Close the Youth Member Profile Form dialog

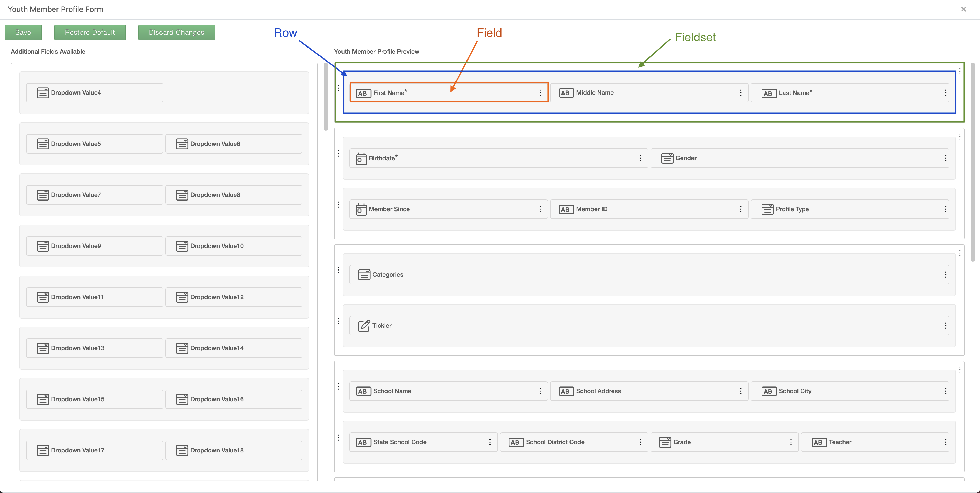point(963,9)
